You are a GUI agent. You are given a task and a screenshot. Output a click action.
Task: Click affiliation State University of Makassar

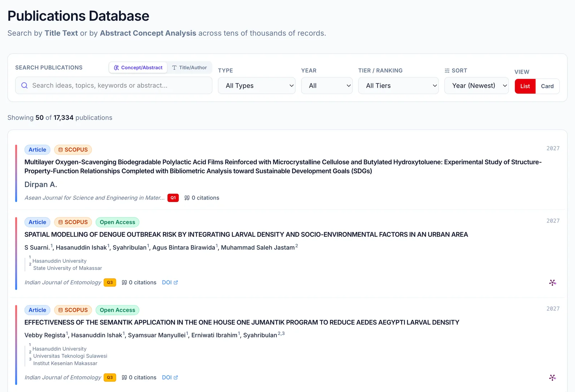coord(68,268)
